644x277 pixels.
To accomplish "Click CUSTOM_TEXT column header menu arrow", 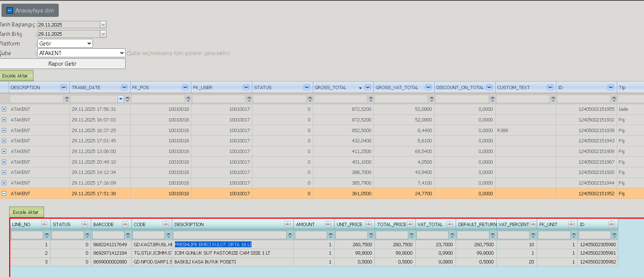I will click(550, 87).
